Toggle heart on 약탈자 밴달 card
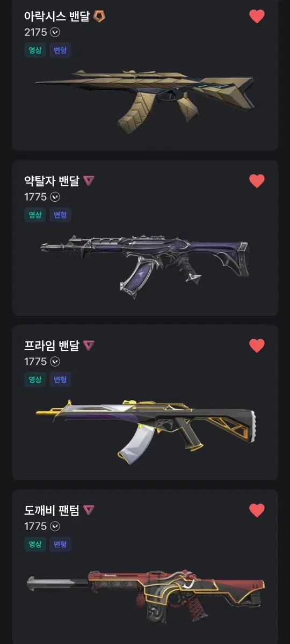The image size is (290, 644). pos(257,181)
